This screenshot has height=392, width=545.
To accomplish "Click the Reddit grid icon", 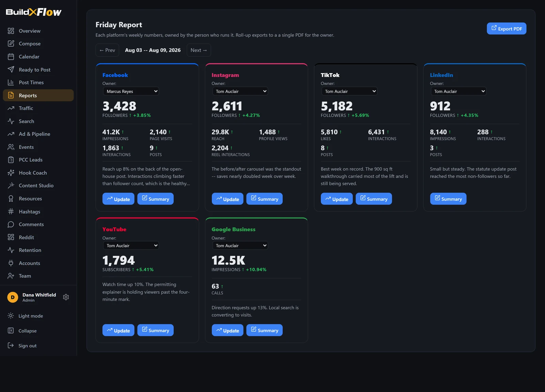I will click(11, 237).
